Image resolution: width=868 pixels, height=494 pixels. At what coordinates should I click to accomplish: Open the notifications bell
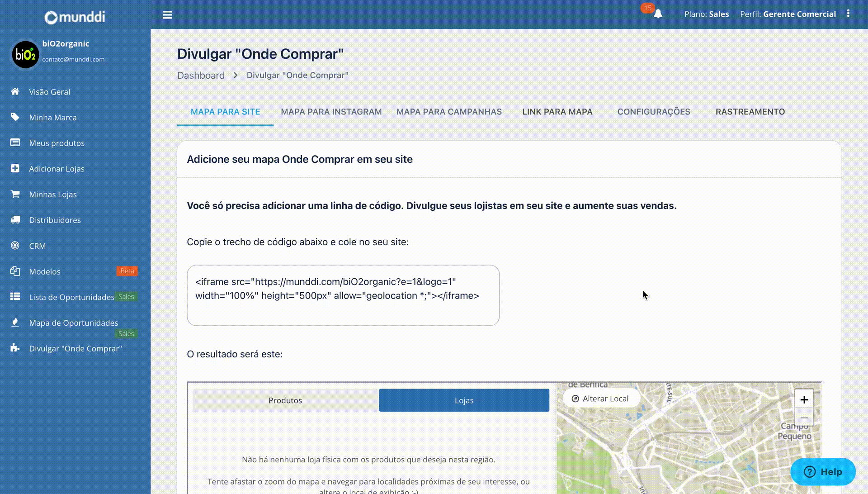pyautogui.click(x=658, y=14)
